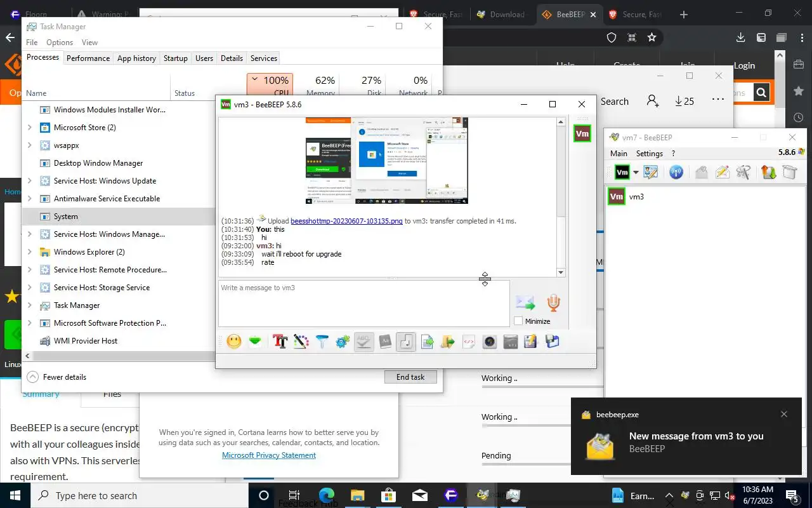Click the blue funnel filter icon in chat toolbar
Image resolution: width=812 pixels, height=508 pixels.
click(x=322, y=342)
